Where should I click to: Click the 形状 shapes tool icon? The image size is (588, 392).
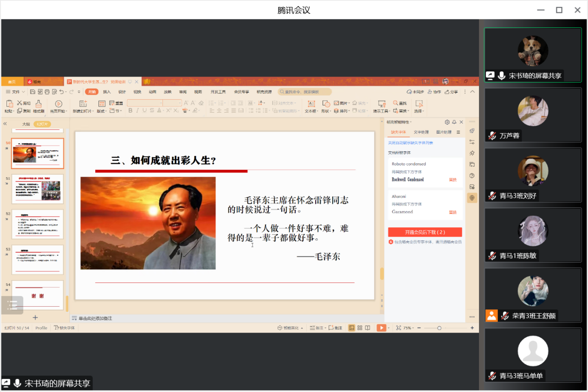point(326,103)
